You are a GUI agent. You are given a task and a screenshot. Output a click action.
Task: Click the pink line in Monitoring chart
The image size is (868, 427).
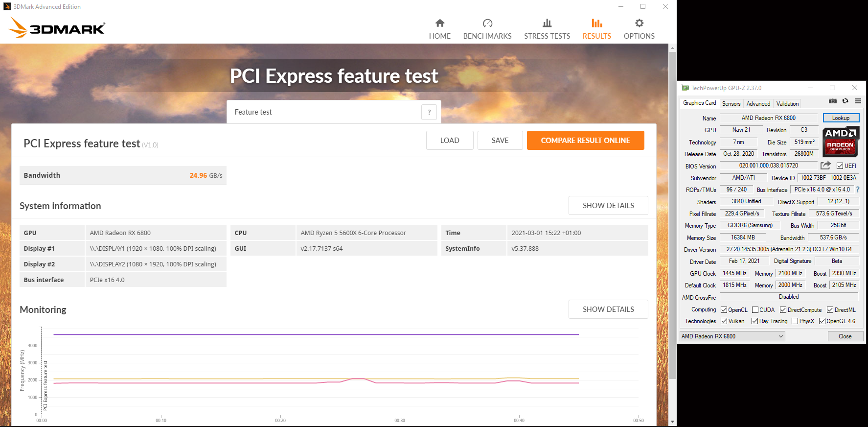pyautogui.click(x=316, y=382)
